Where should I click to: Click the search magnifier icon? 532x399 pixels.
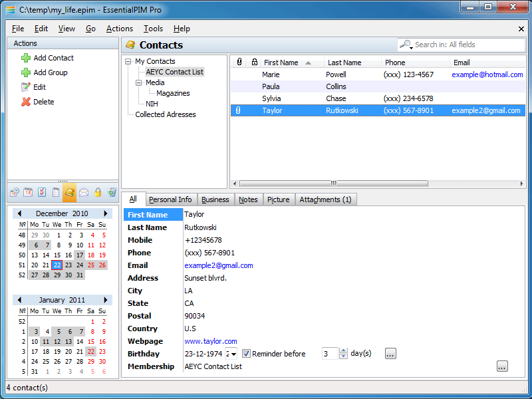405,45
